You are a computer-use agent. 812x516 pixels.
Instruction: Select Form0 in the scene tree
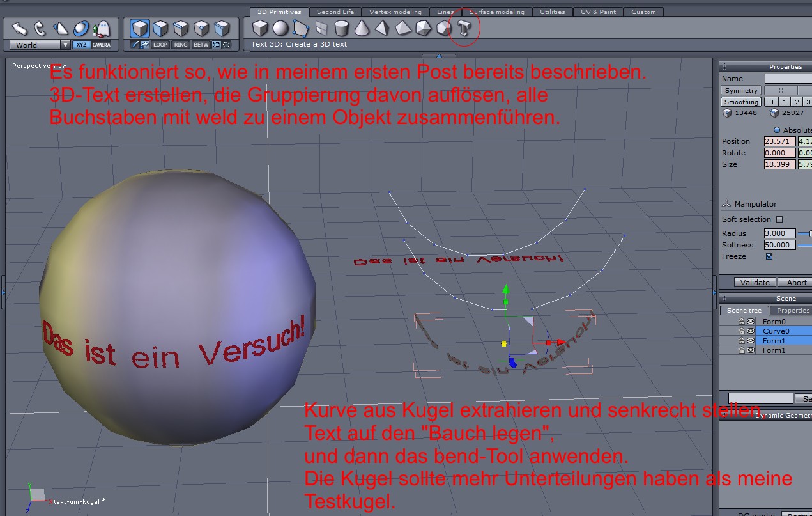(x=774, y=322)
